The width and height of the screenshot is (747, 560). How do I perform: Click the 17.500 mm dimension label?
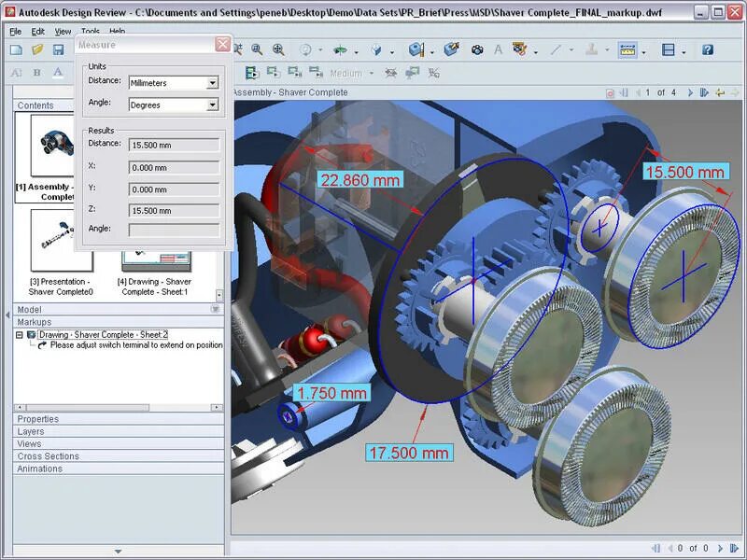[x=409, y=453]
